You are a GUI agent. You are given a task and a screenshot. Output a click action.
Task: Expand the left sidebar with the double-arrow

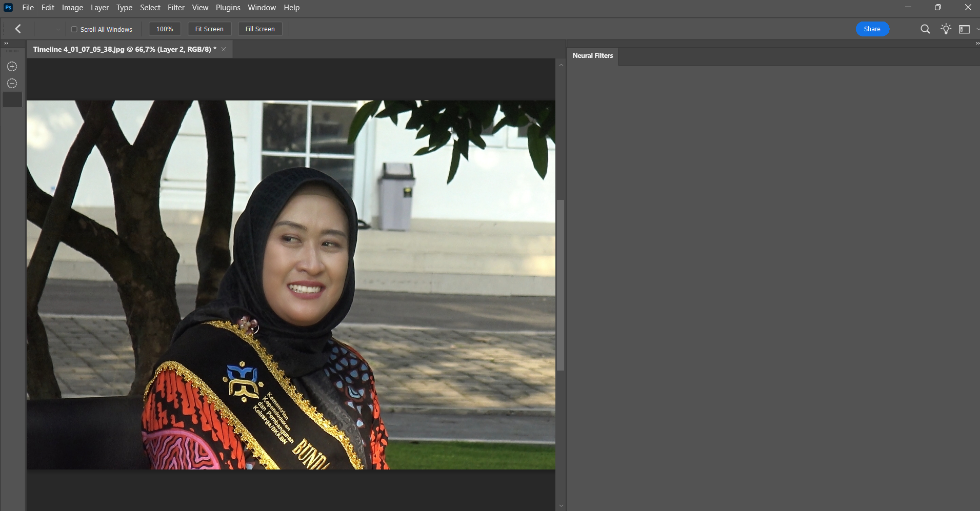coord(7,43)
